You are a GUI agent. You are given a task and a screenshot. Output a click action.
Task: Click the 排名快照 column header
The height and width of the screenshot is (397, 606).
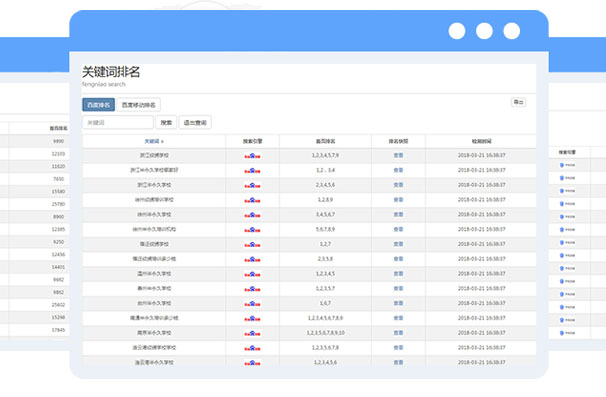[398, 141]
